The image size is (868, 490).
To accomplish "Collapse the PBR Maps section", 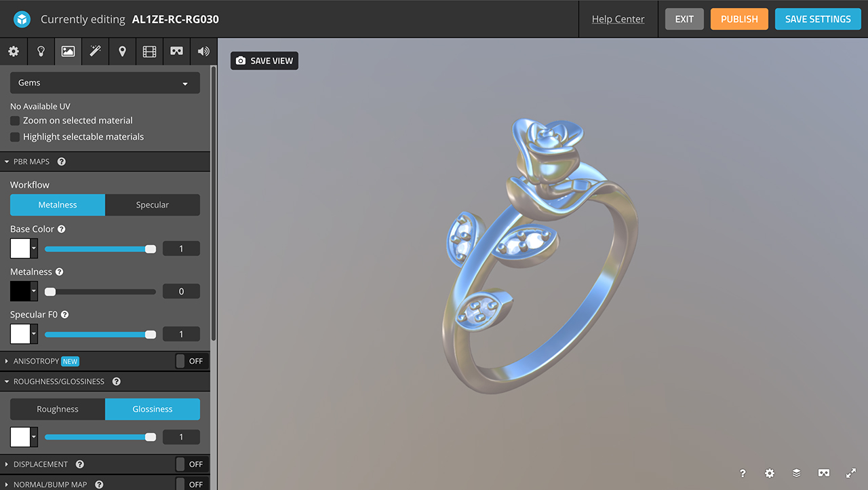I will click(x=31, y=162).
